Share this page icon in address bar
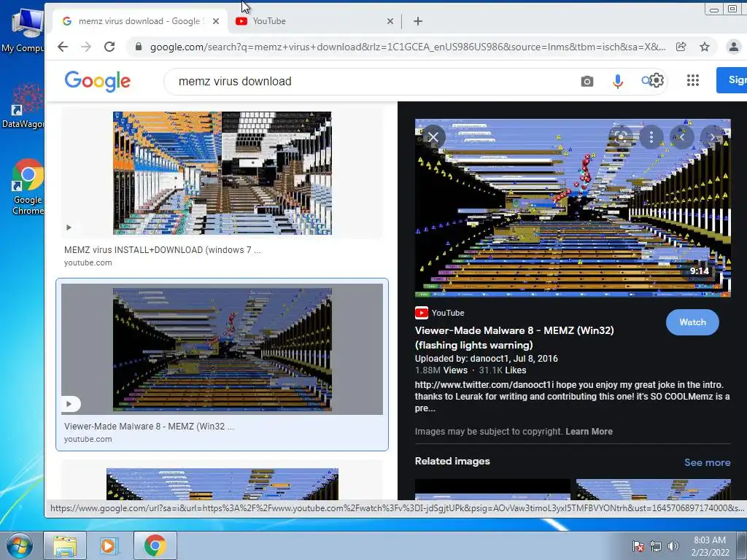747x560 pixels. (x=681, y=47)
